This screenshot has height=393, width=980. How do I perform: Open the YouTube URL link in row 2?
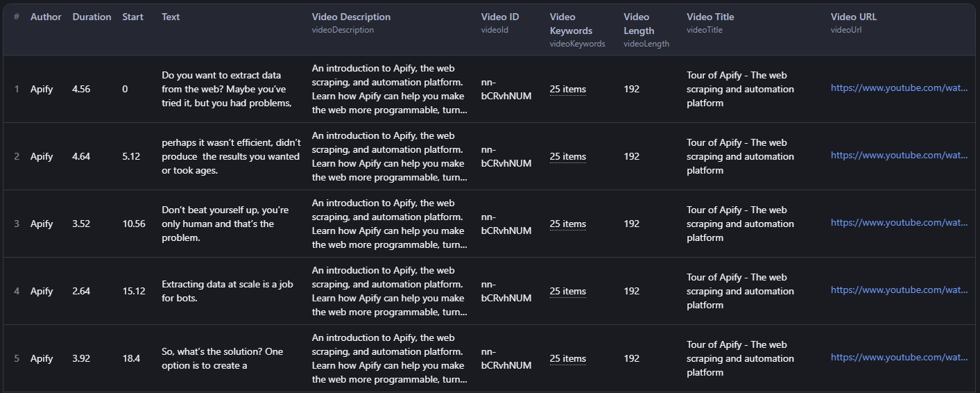tap(900, 156)
